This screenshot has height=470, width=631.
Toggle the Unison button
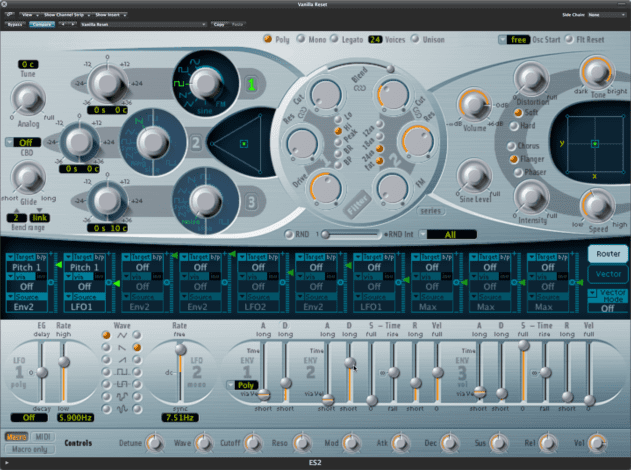(415, 39)
